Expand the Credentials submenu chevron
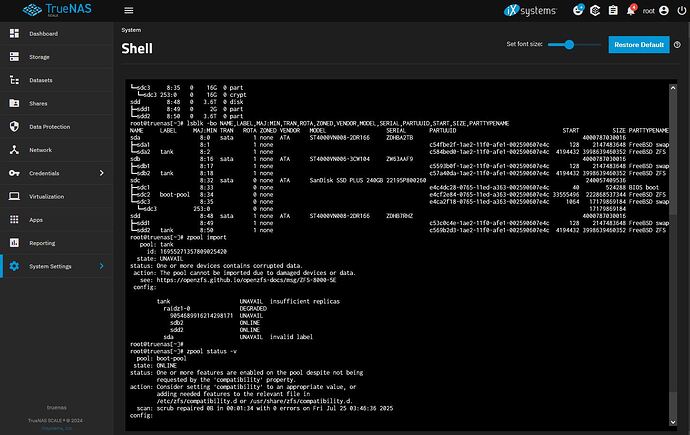The height and width of the screenshot is (435, 690). pos(100,173)
